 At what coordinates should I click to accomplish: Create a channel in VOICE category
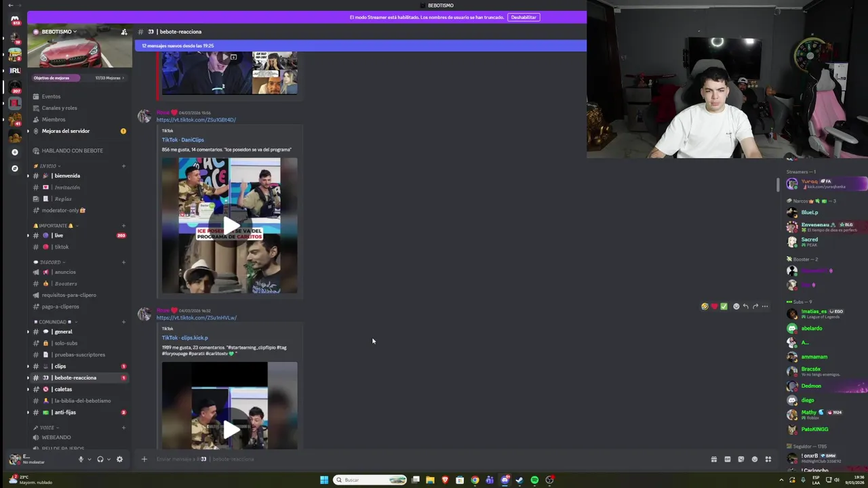point(123,428)
